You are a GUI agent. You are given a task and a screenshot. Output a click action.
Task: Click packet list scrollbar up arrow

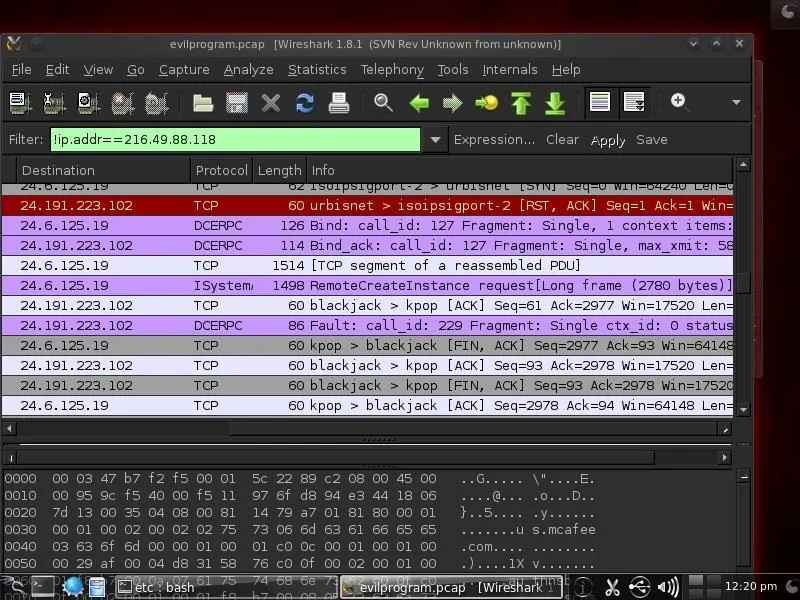click(x=743, y=165)
